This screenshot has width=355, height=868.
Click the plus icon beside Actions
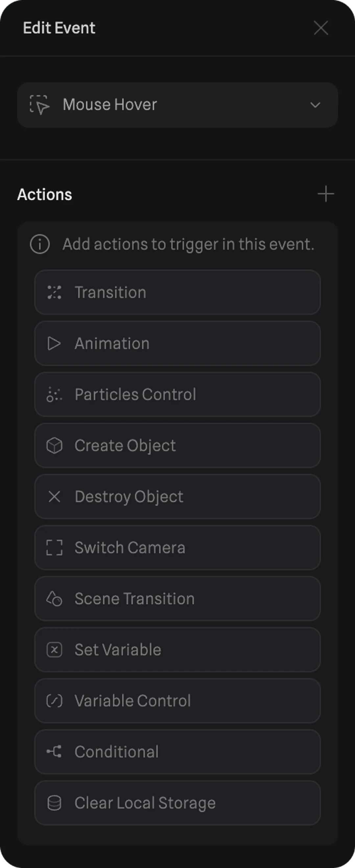click(326, 194)
